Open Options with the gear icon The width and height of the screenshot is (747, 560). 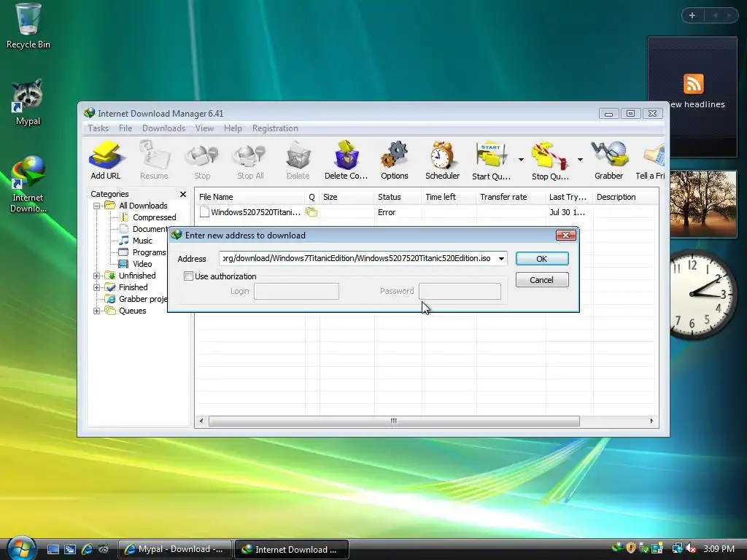click(395, 160)
